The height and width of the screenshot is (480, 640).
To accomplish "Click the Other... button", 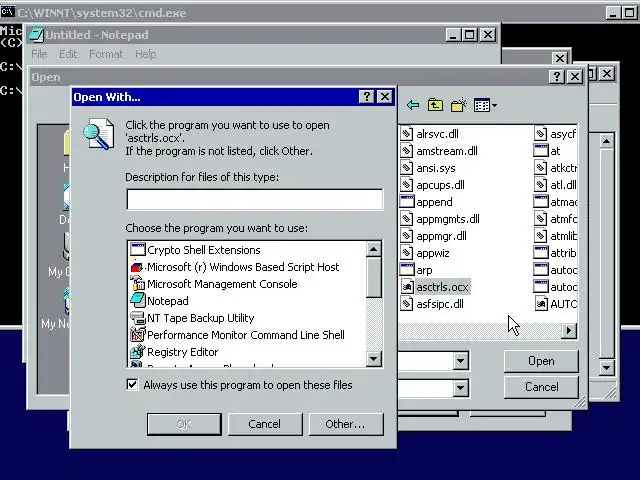I will click(345, 424).
